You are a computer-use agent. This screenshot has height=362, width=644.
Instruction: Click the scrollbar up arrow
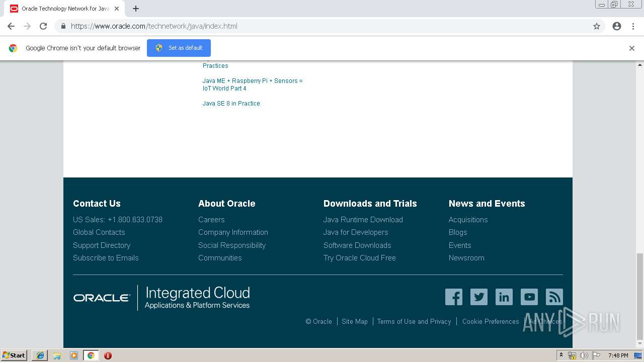pyautogui.click(x=640, y=65)
